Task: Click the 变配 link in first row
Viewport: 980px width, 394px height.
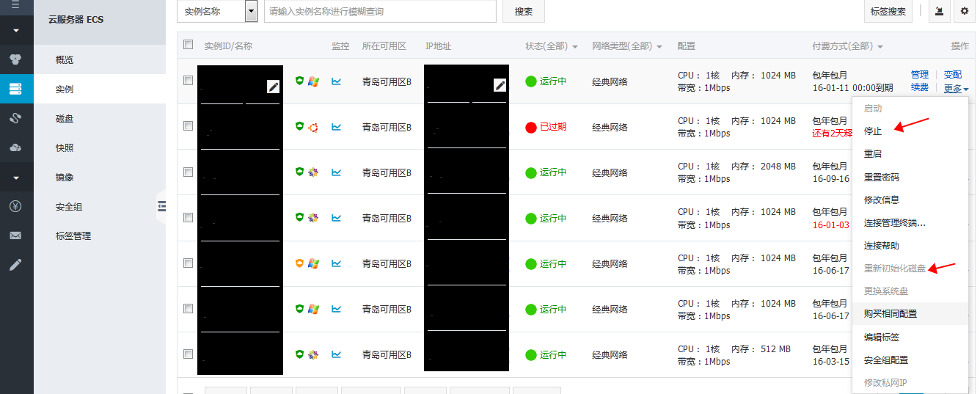Action: coord(953,75)
